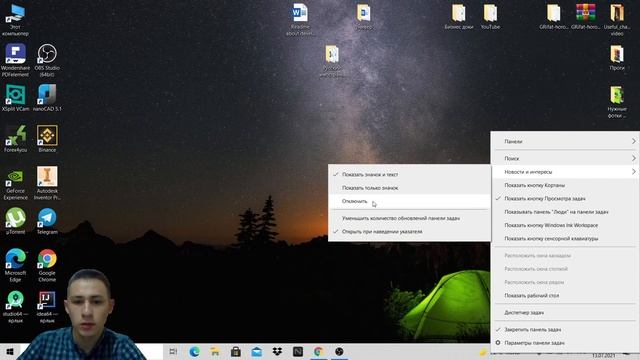Select the YouTube folder on the desktop
The height and width of the screenshot is (360, 640).
click(490, 17)
